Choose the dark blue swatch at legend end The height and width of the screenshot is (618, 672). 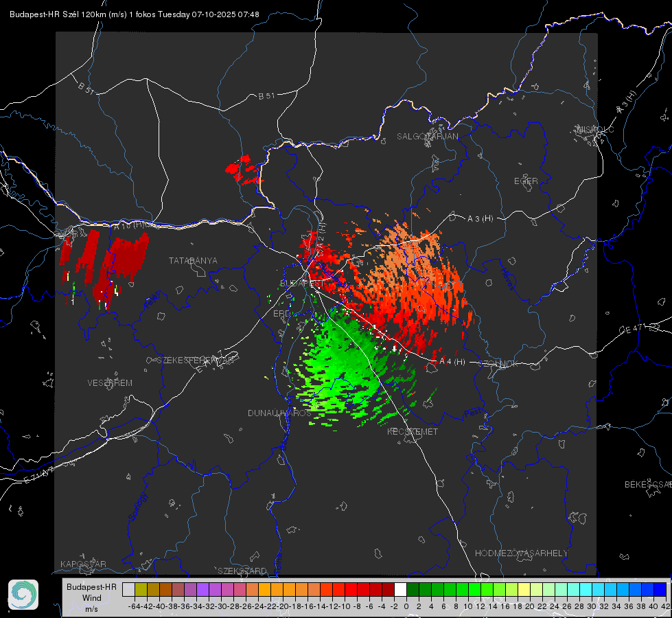point(660,590)
